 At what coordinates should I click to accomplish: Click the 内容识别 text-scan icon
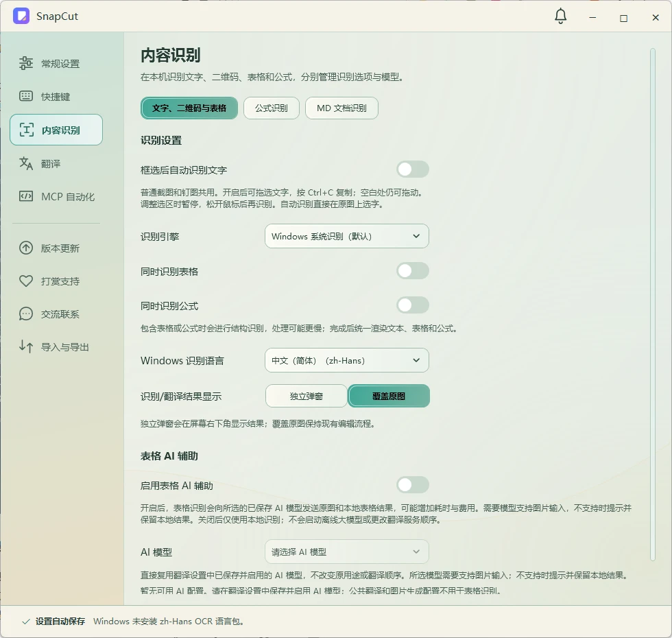point(26,130)
